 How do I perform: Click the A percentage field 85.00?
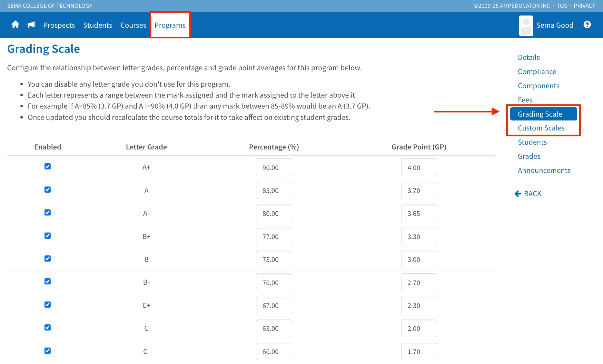pos(274,190)
